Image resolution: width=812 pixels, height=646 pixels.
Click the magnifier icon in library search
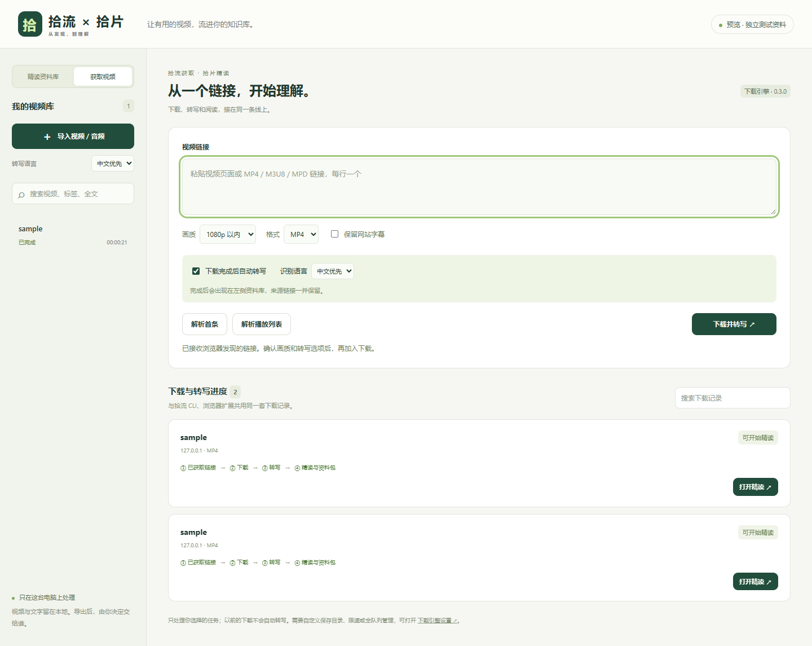coord(21,195)
